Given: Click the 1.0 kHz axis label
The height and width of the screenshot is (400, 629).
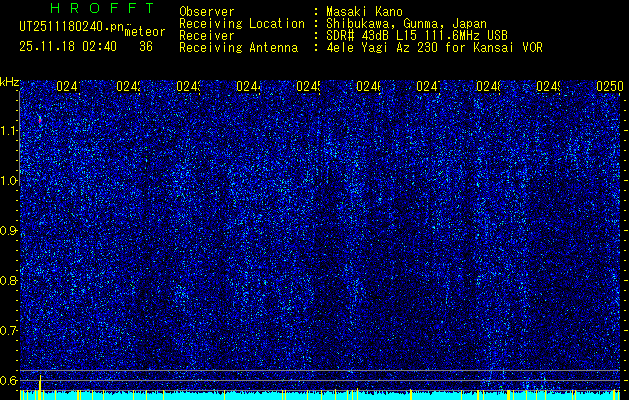Looking at the screenshot, I should click(x=9, y=181).
